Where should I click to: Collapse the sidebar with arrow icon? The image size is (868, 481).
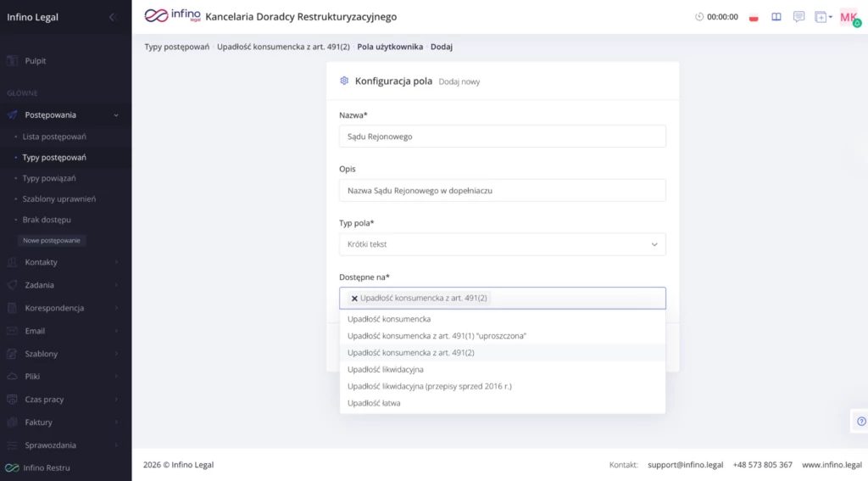tap(112, 17)
